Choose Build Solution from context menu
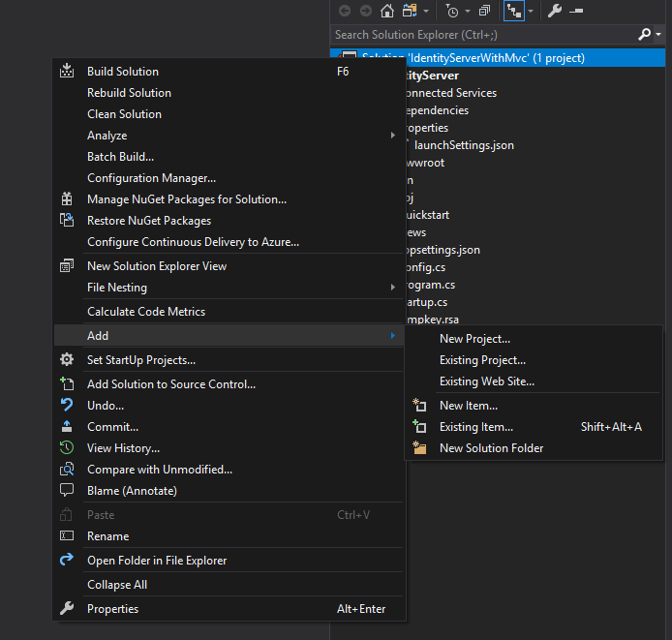 point(229,72)
